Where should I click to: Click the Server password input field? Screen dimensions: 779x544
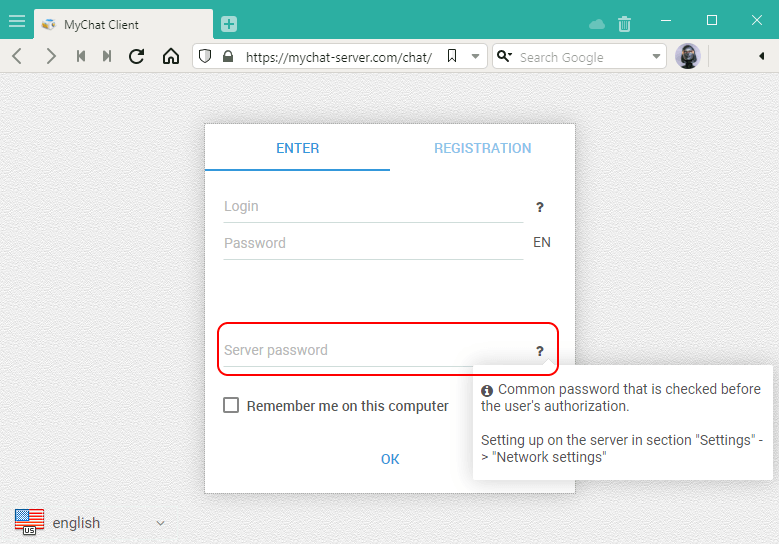[x=370, y=351]
